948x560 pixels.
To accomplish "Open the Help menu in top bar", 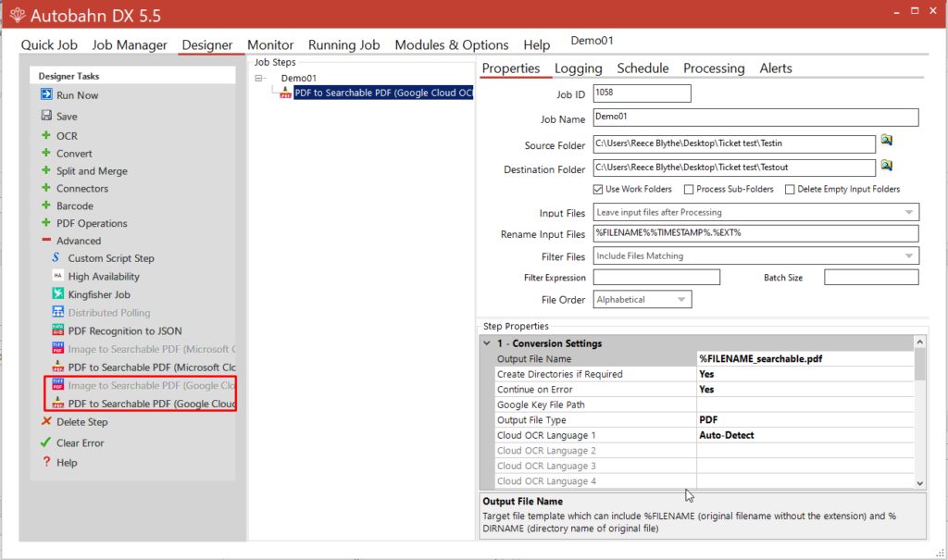I will tap(537, 44).
